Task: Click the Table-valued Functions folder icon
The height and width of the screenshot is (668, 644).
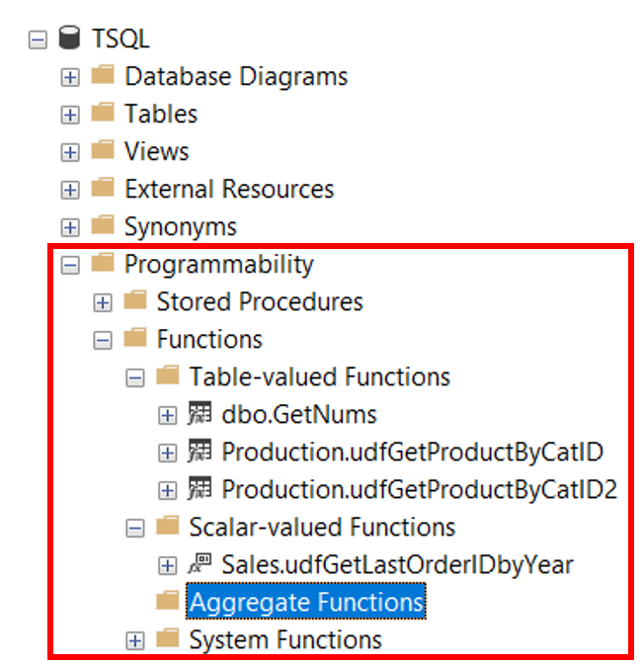Action: 167,376
